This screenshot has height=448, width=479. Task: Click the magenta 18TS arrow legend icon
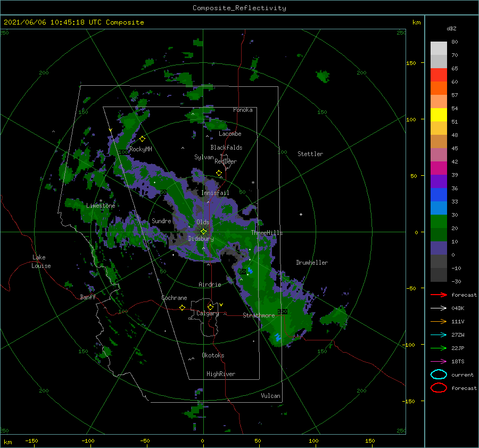pos(439,362)
